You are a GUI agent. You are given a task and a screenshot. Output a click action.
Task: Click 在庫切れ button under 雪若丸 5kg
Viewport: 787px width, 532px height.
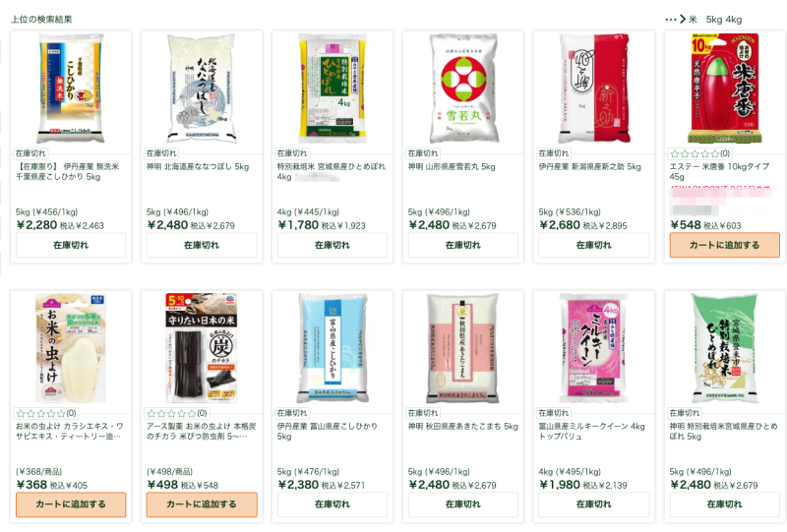pos(463,245)
